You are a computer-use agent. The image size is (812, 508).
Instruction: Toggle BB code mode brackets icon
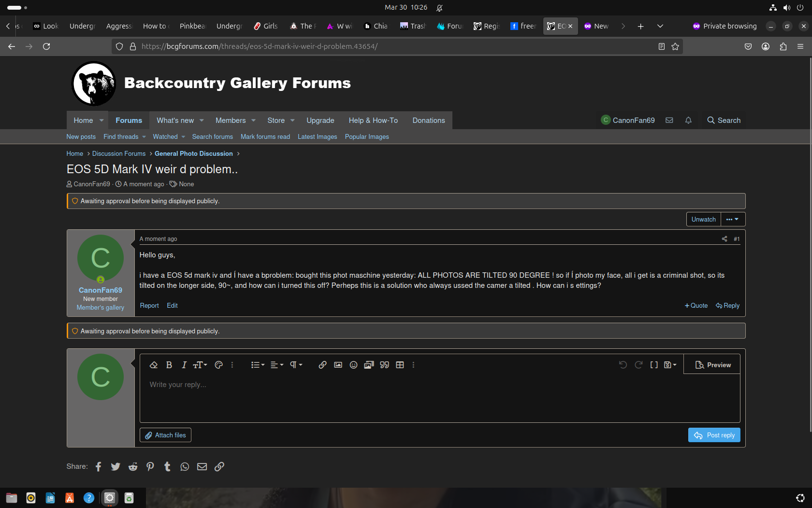654,365
